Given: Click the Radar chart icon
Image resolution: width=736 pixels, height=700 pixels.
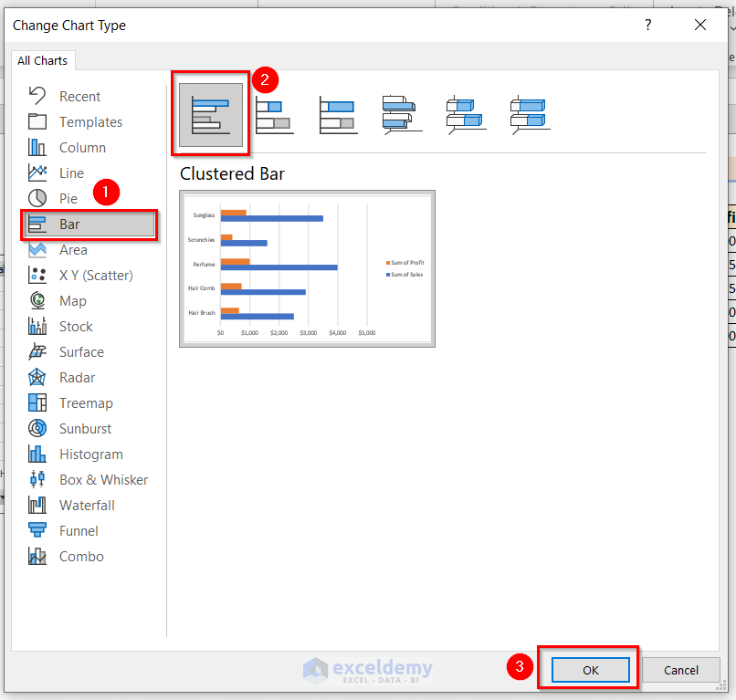Looking at the screenshot, I should 37,377.
